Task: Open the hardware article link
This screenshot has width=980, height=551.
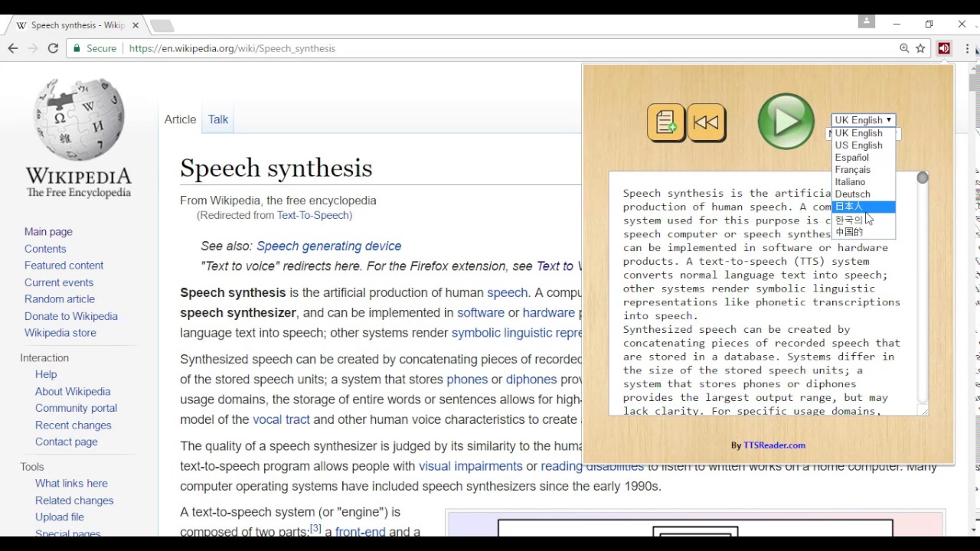Action: coord(549,312)
